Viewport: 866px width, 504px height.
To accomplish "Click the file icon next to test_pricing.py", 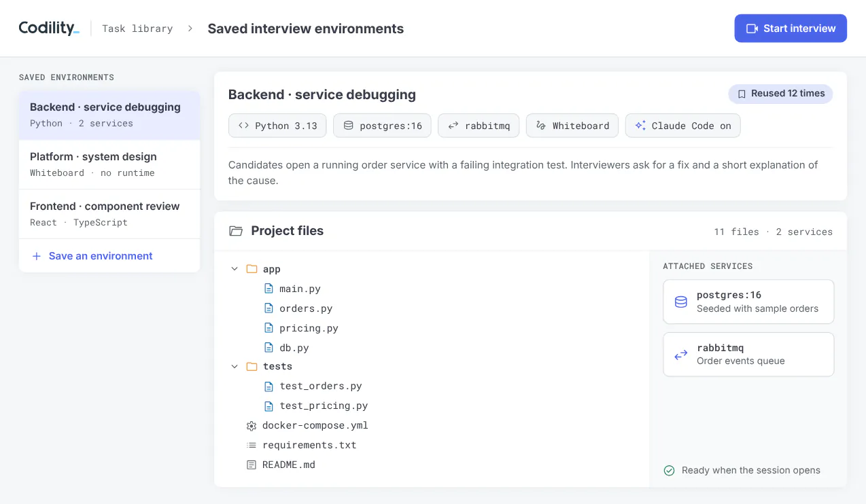I will 269,406.
